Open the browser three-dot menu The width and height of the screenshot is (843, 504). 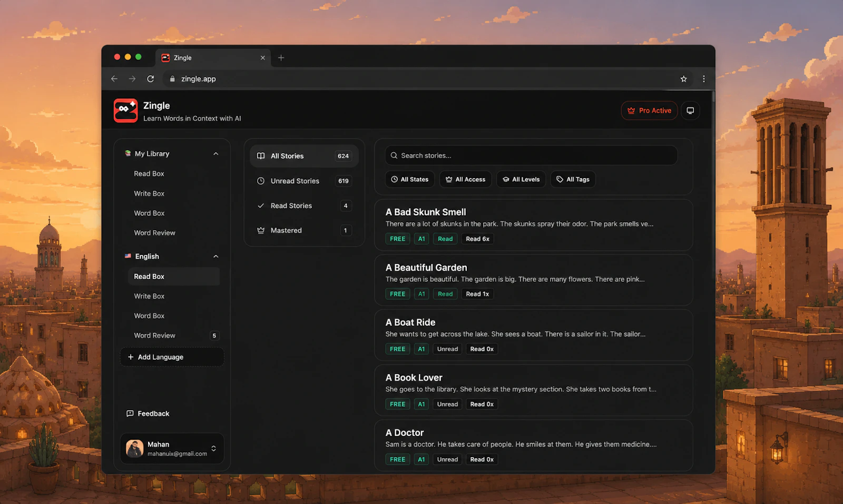(x=704, y=79)
